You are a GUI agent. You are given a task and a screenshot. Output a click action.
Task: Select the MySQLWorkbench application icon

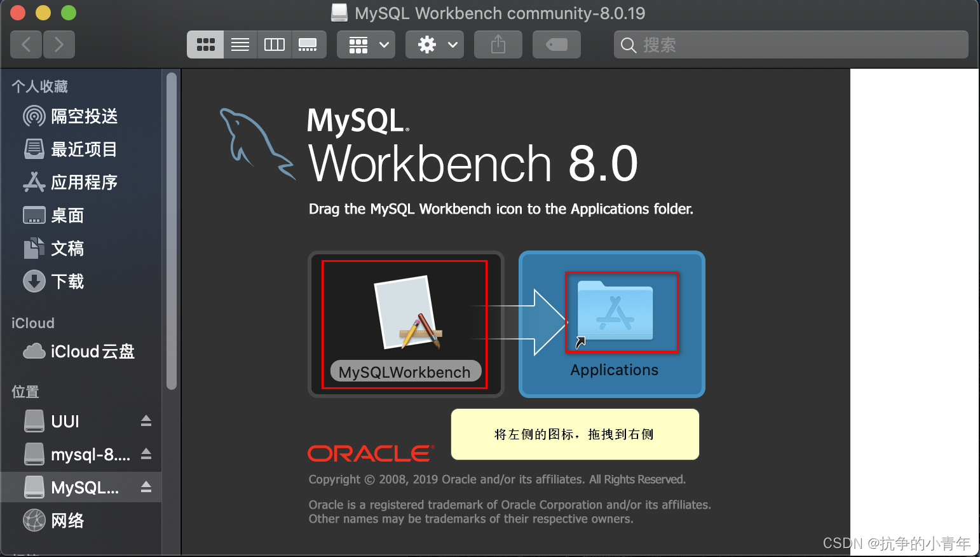tap(409, 313)
